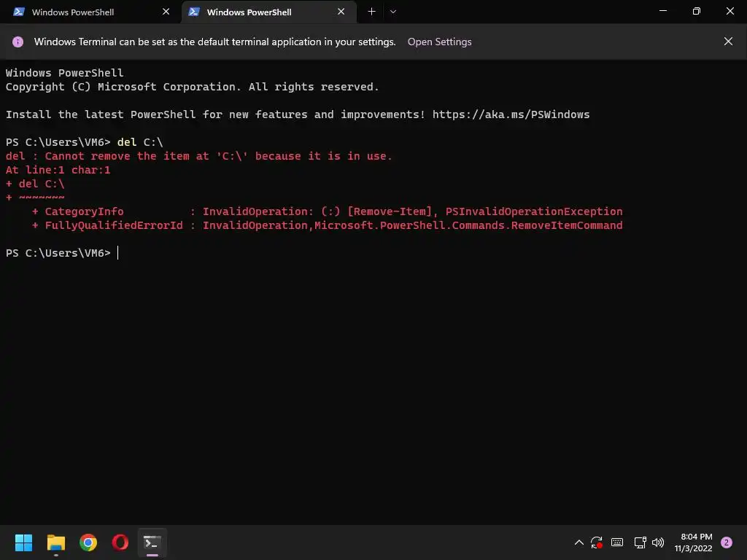Click the Open Settings link
747x560 pixels.
440,42
